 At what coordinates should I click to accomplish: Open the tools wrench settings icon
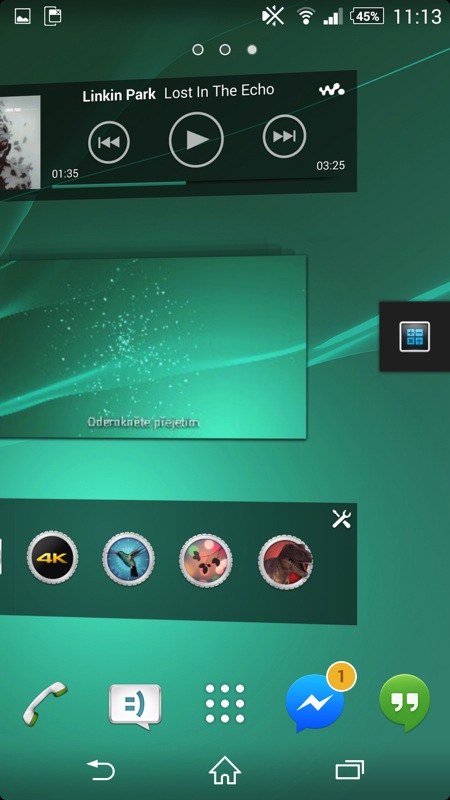tap(341, 519)
